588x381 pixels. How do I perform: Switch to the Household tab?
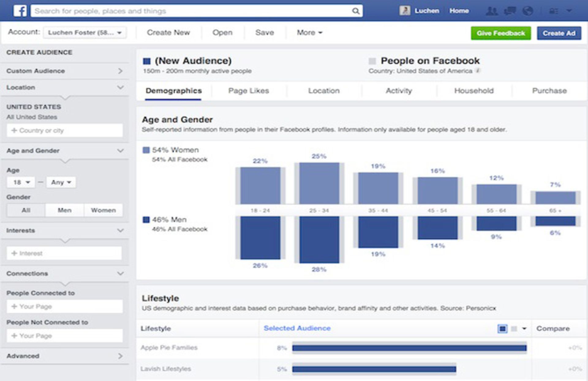tap(473, 91)
